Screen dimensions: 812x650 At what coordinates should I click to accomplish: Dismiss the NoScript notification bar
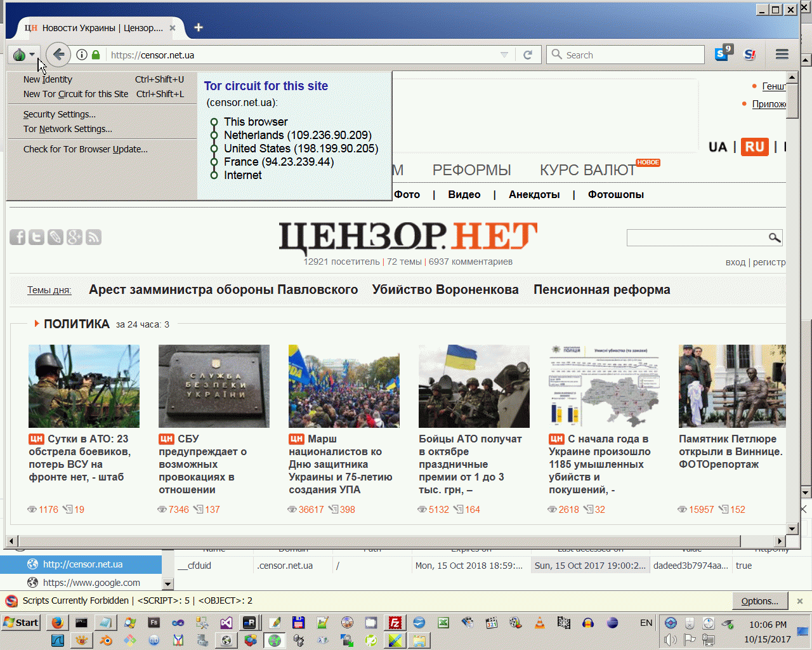point(800,601)
